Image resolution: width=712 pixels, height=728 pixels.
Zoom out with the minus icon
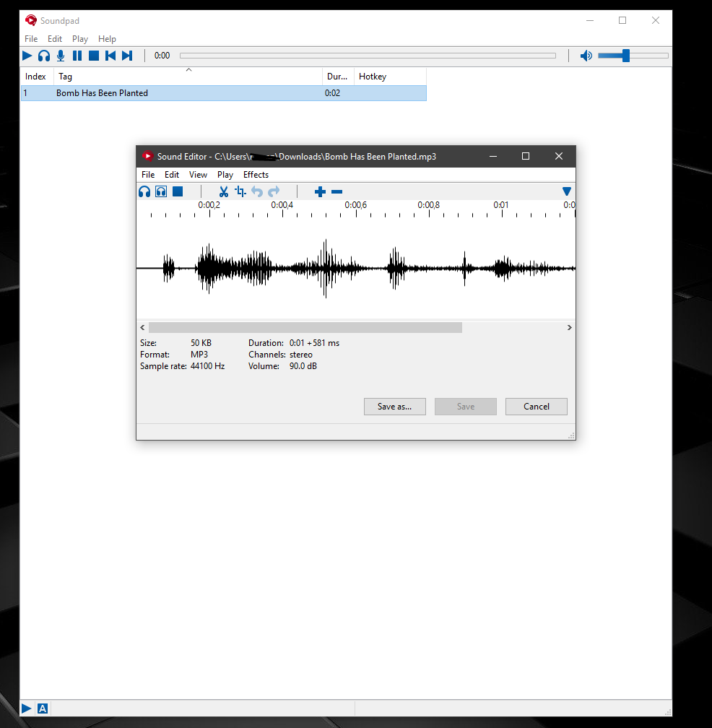pyautogui.click(x=337, y=191)
